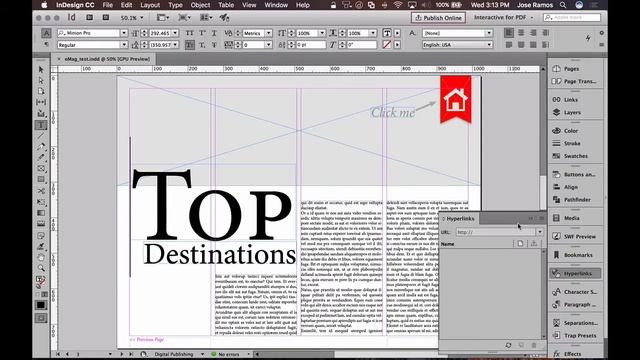
Task: Switch to Character Formatting Controls
Action: tap(46, 33)
